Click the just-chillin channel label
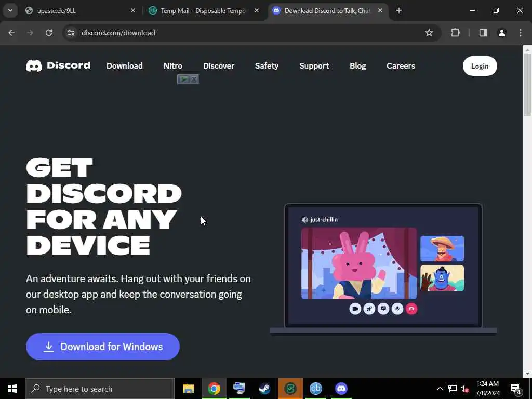Screen dimensions: 532x399 pos(320,220)
